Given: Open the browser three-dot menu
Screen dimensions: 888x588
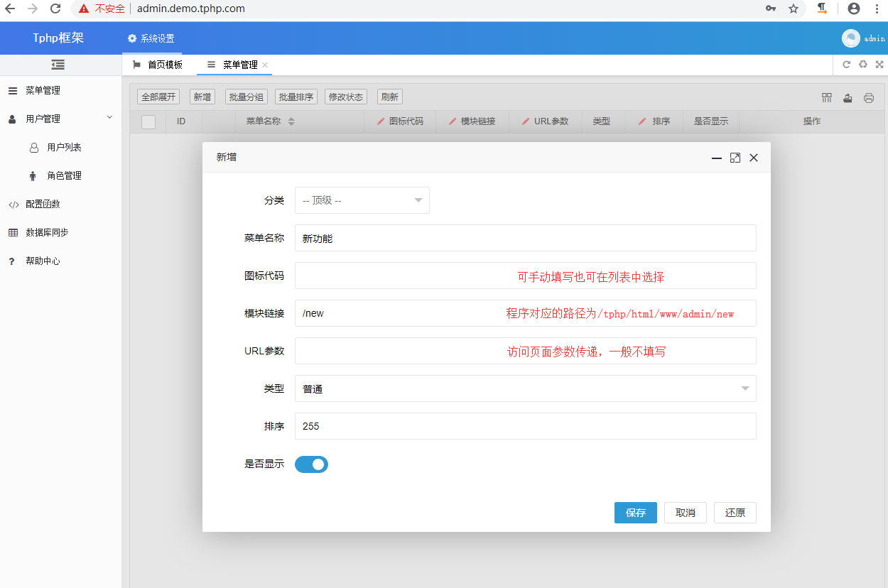Looking at the screenshot, I should tap(878, 9).
